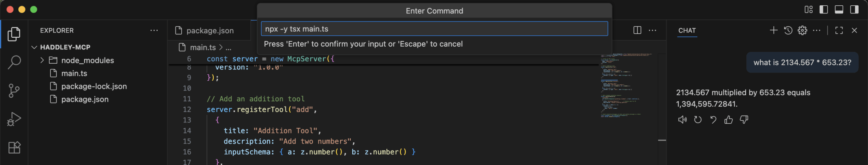Viewport: 868px width, 165px height.
Task: Click the Enter Command input field
Action: [x=434, y=29]
